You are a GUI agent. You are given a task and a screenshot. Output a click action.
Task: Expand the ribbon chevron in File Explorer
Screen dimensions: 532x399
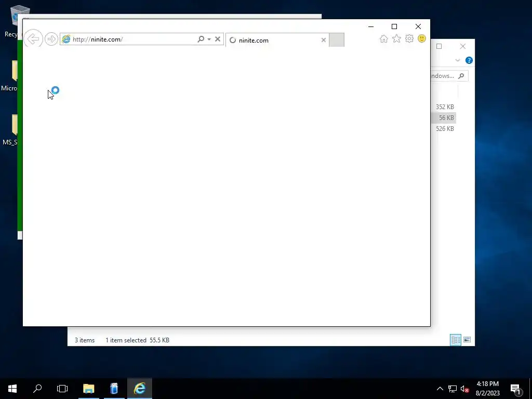(457, 60)
